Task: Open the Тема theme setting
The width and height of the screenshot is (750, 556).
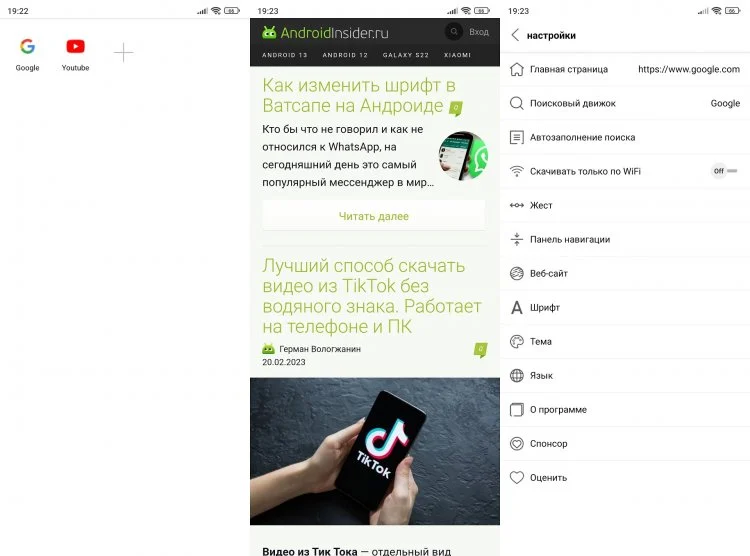Action: (625, 342)
